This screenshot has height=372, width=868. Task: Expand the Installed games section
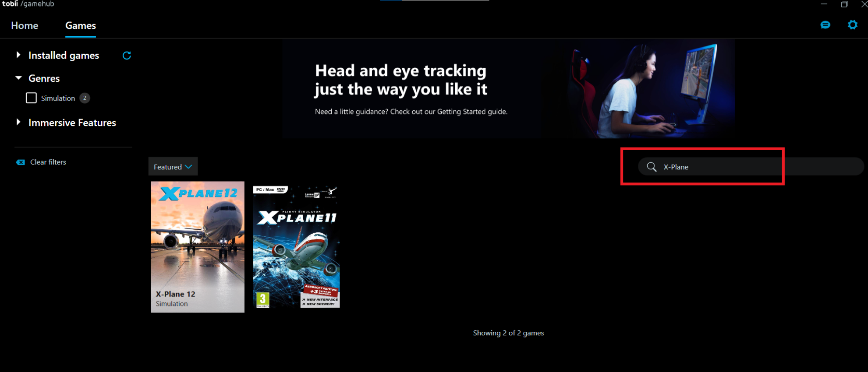[x=18, y=55]
